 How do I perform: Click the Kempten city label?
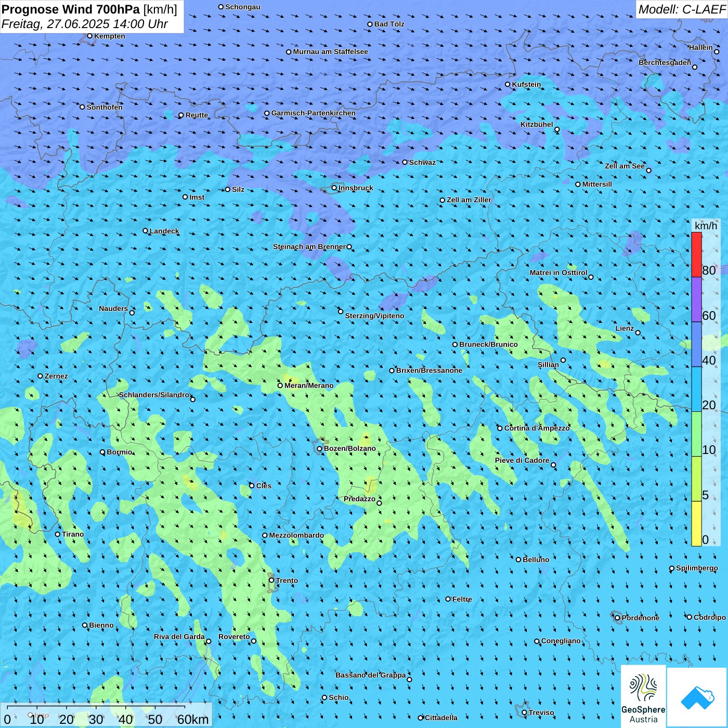[x=110, y=36]
